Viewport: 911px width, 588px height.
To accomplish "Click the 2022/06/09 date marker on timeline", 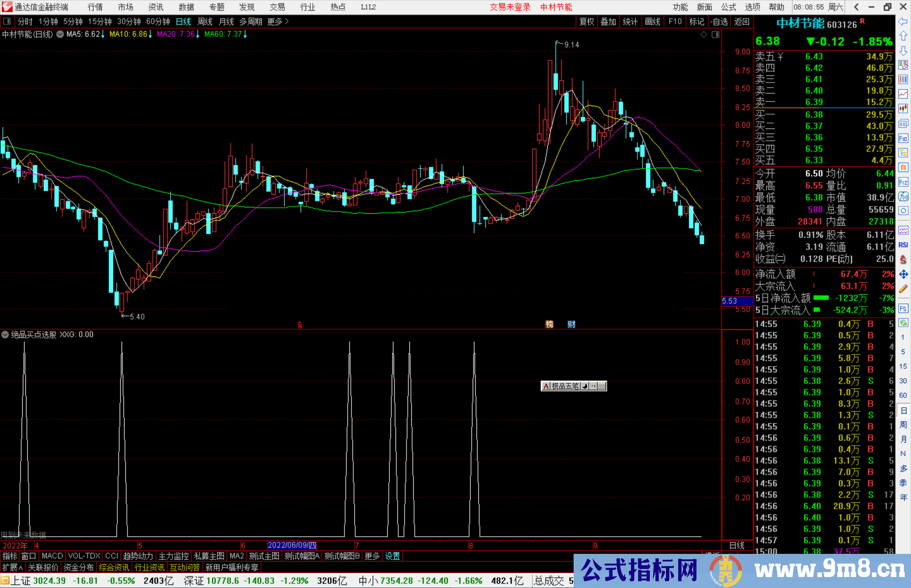I will pos(292,545).
